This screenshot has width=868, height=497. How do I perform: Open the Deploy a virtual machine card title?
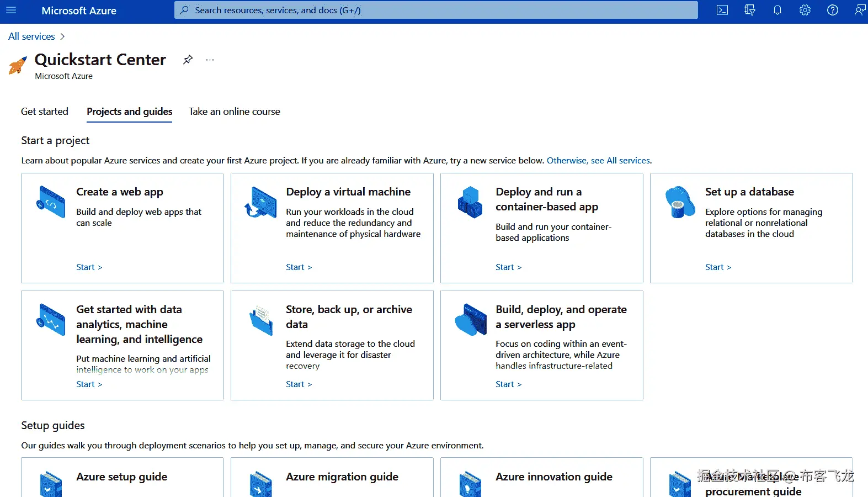point(348,192)
